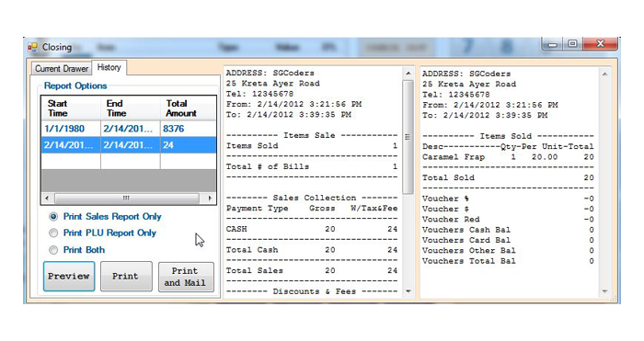
Task: Minimize the Closing window
Action: (x=553, y=44)
